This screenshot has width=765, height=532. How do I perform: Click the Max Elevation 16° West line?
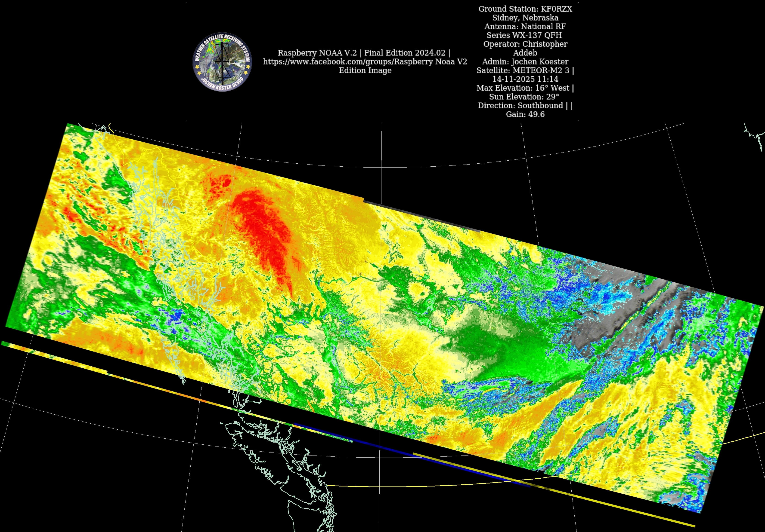point(525,88)
